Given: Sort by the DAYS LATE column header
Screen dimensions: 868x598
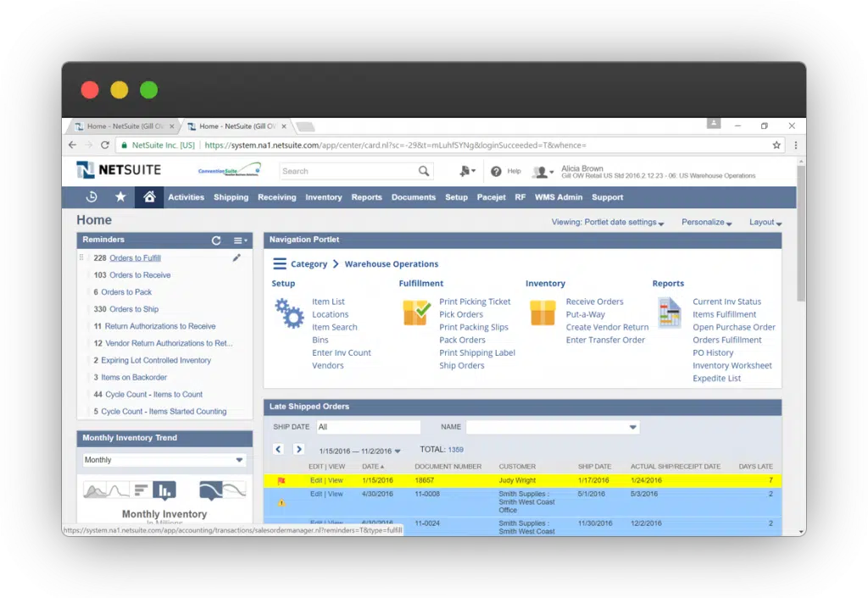Looking at the screenshot, I should coord(755,467).
